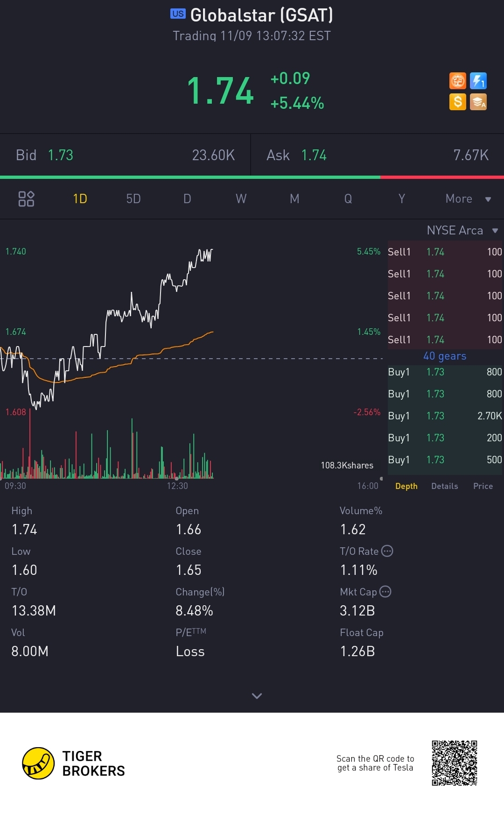Tap the Globalstar (GSAT) title
This screenshot has width=504, height=814.
(262, 15)
